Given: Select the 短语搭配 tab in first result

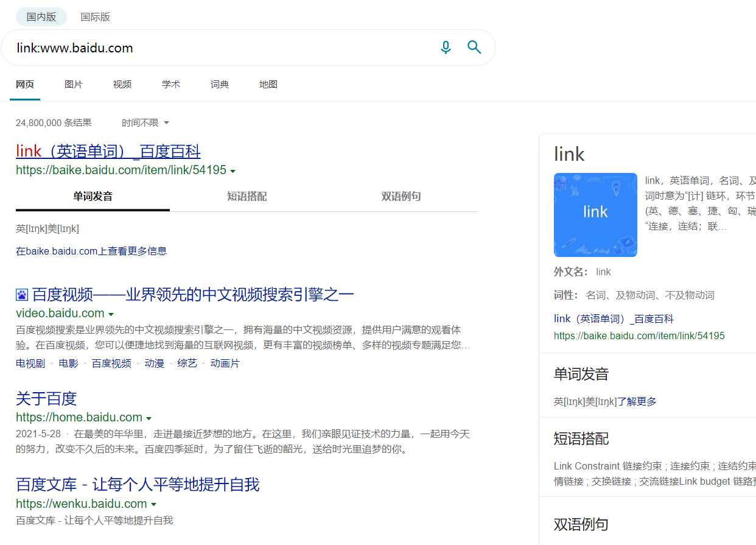Looking at the screenshot, I should [x=247, y=197].
